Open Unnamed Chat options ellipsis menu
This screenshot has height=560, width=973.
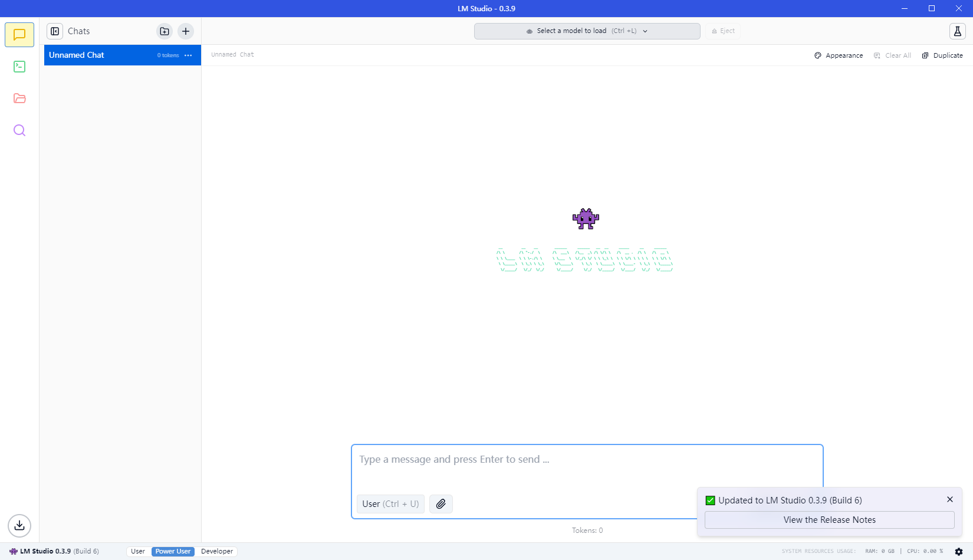point(188,55)
